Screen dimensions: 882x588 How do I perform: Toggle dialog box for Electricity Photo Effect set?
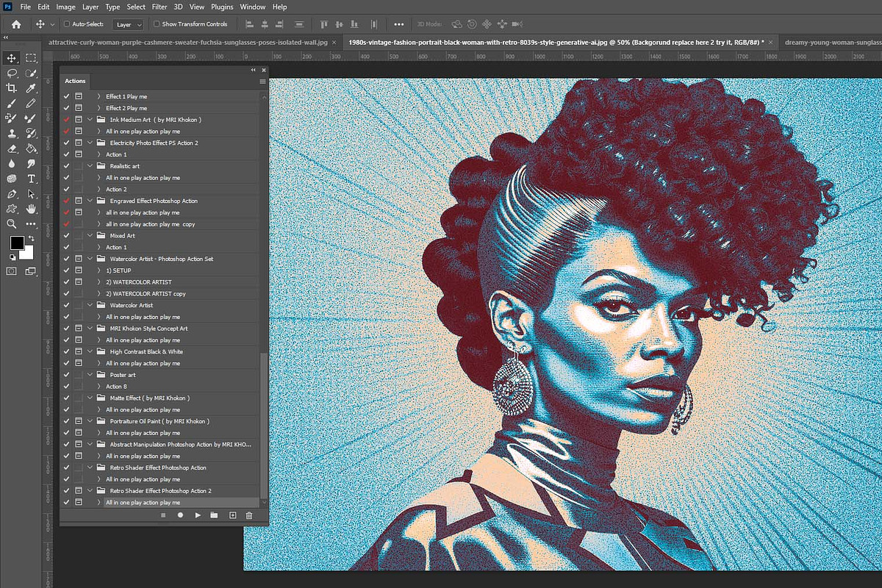click(79, 143)
